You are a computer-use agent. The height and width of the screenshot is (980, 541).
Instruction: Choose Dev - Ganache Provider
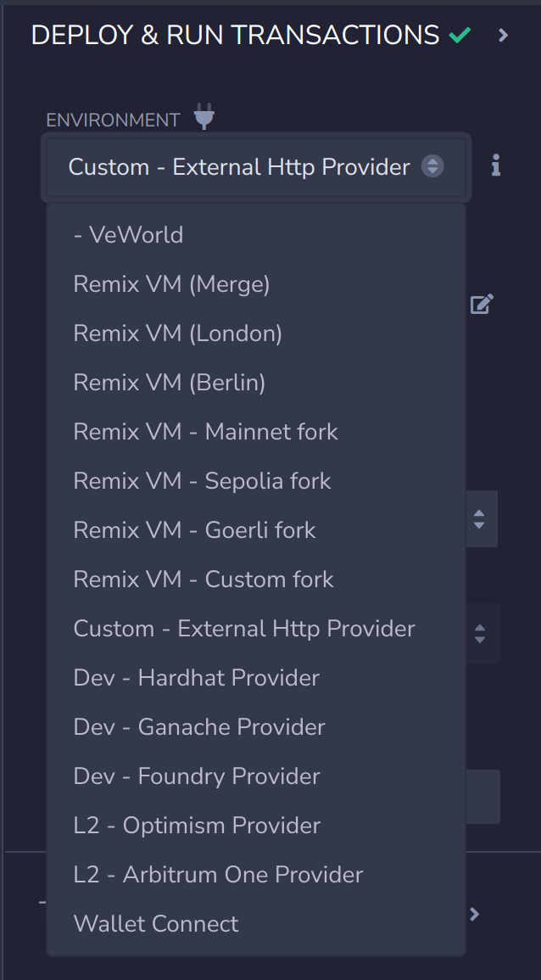tap(199, 727)
